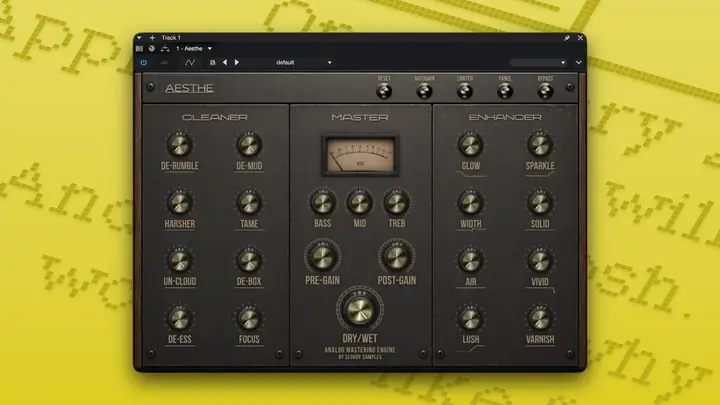Click the DRY/WET knob
The image size is (720, 405).
(x=360, y=309)
